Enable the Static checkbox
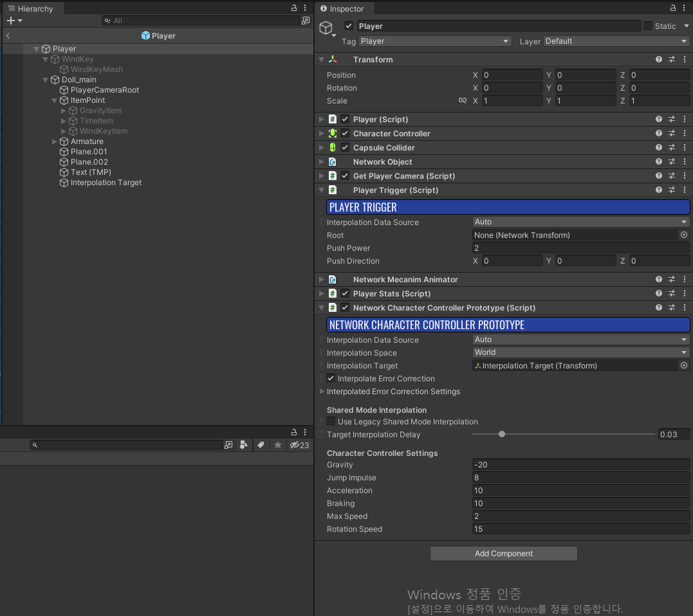Image resolution: width=693 pixels, height=616 pixels. 648,26
